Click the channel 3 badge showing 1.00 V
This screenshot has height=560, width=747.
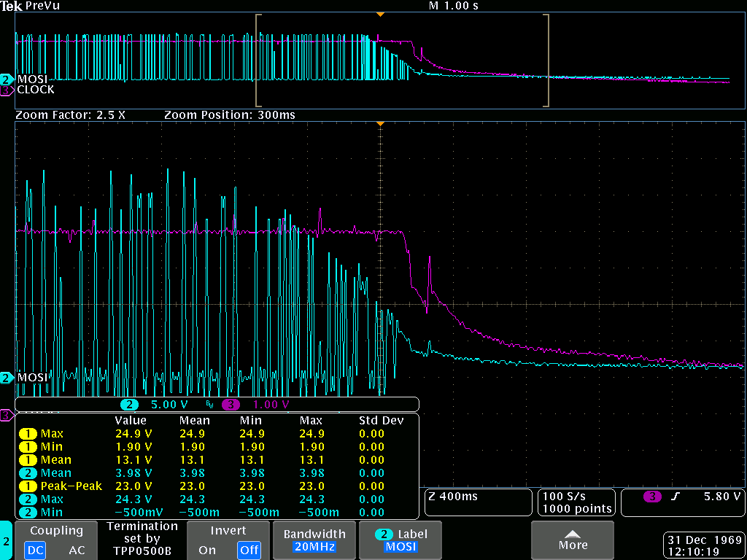click(231, 404)
